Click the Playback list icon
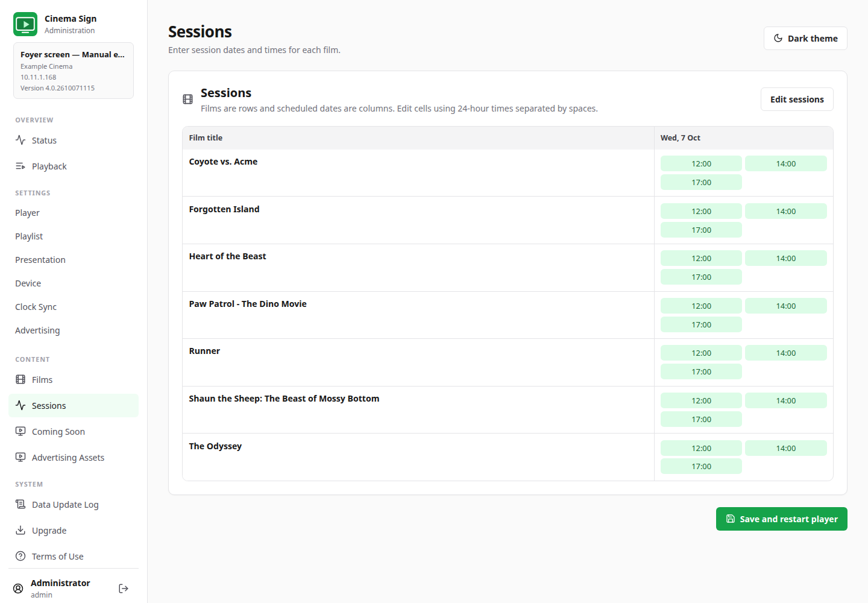This screenshot has width=868, height=603. (20, 166)
